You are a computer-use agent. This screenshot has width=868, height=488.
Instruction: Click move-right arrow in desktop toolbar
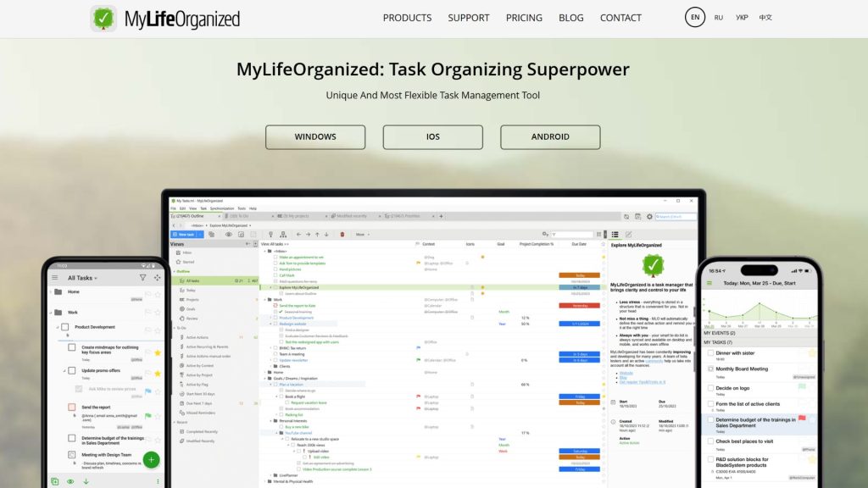point(308,235)
